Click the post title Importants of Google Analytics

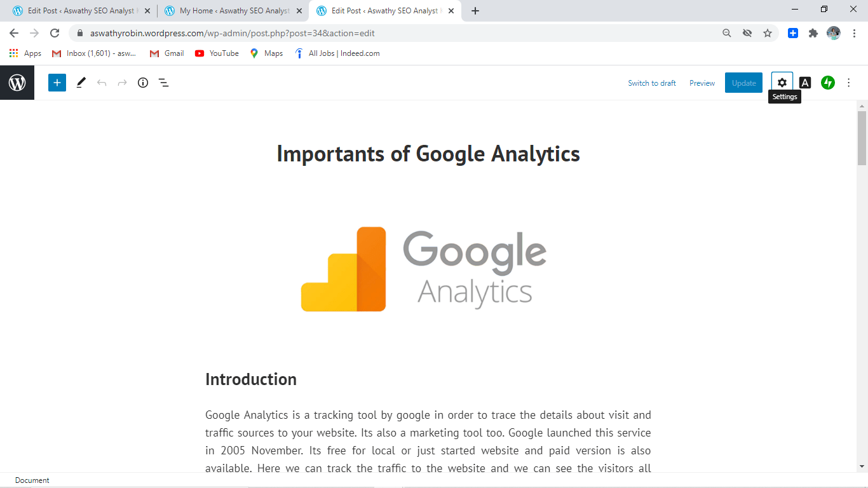point(428,154)
